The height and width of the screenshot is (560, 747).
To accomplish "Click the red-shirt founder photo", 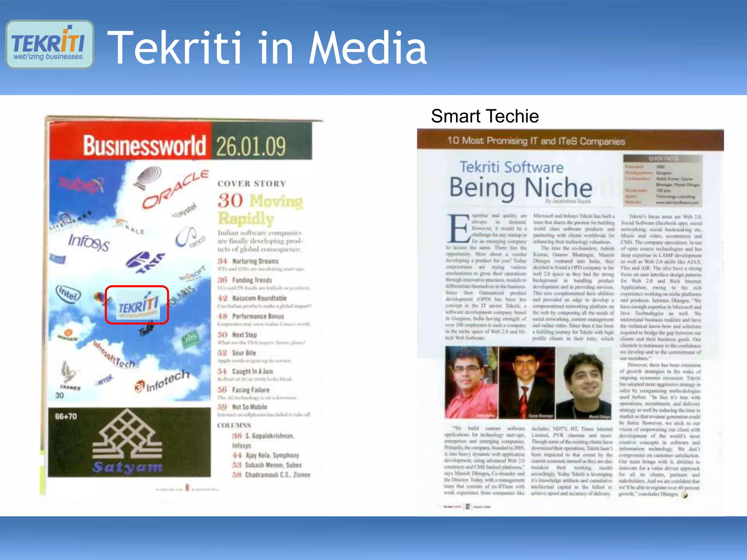I will pyautogui.click(x=471, y=382).
